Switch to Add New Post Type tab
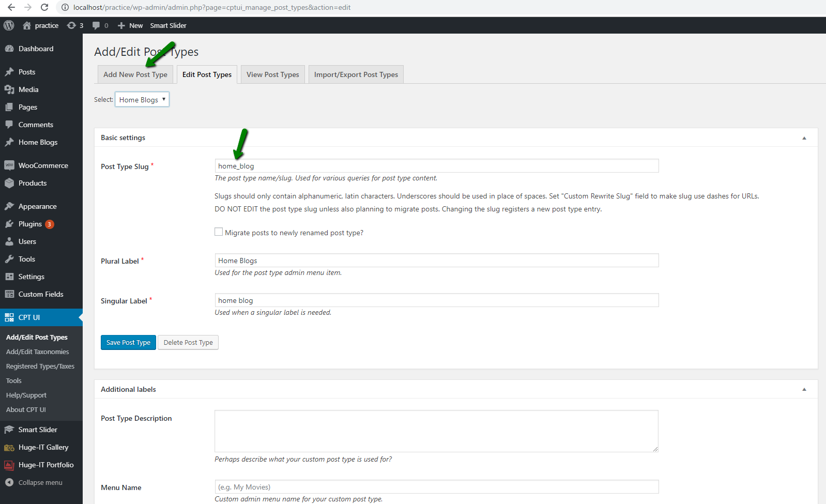This screenshot has height=504, width=826. 135,74
